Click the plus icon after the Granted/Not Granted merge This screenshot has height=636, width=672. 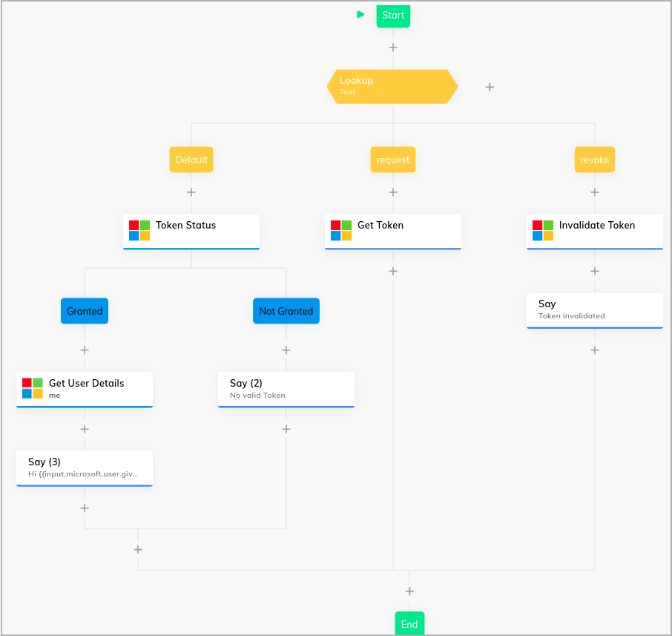(x=137, y=549)
